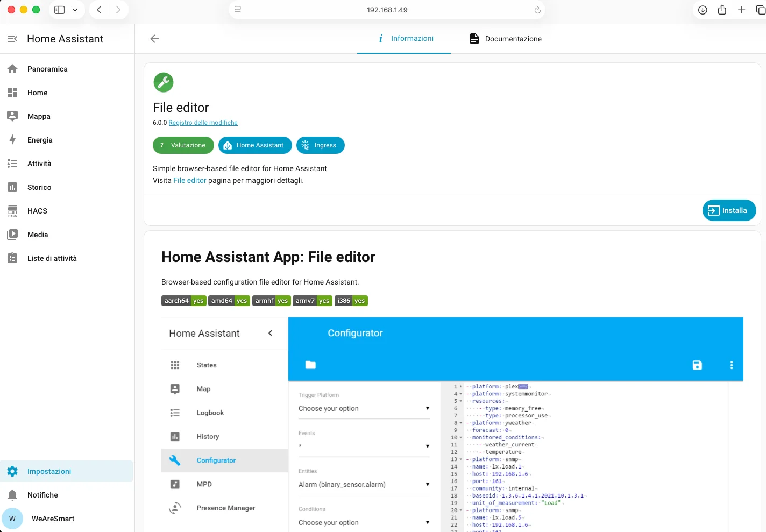This screenshot has height=532, width=766.
Task: Open the Conditions dropdown
Action: (x=364, y=523)
